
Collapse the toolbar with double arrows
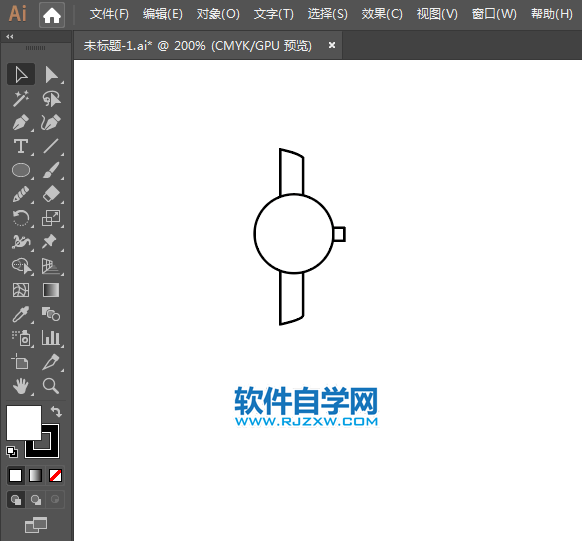(x=10, y=36)
